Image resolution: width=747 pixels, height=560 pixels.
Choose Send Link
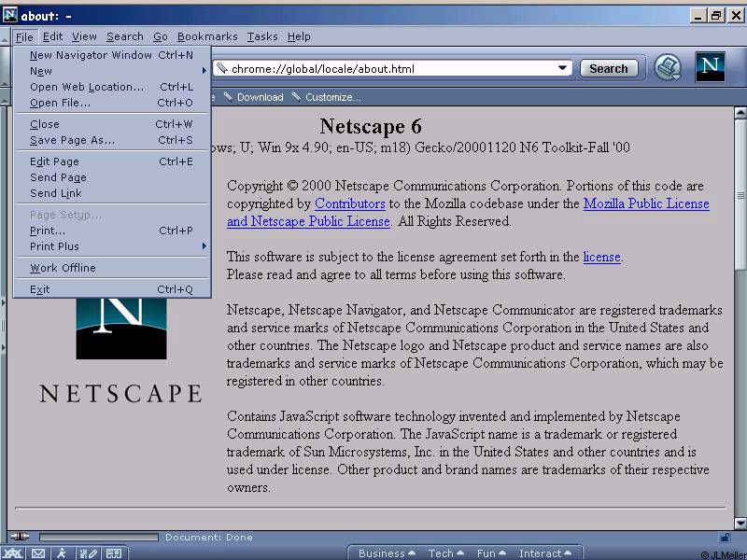(112, 193)
